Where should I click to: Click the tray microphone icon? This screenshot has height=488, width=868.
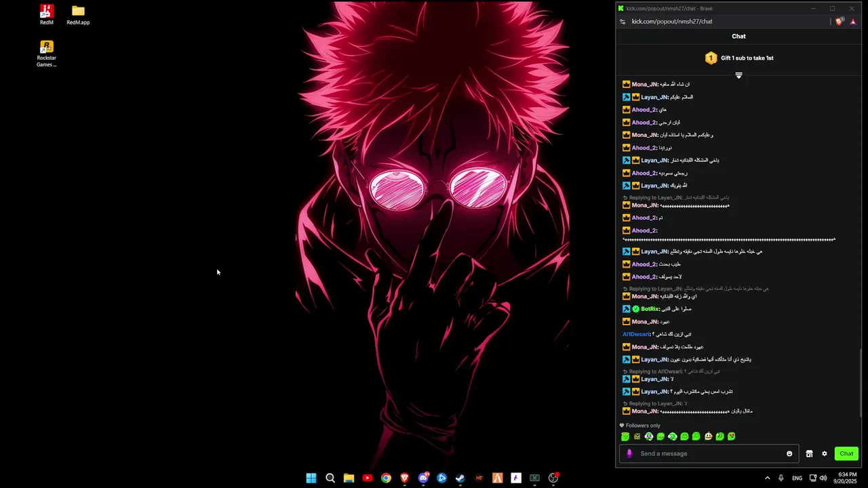781,478
